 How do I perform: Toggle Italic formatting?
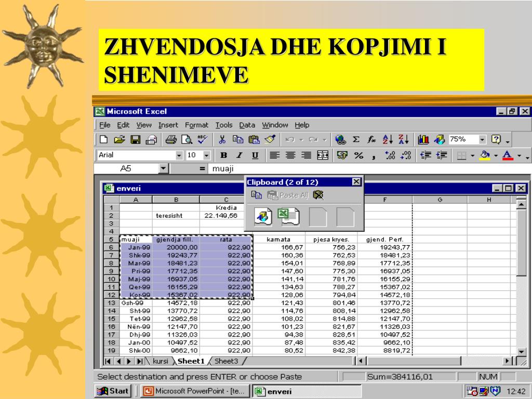[239, 155]
